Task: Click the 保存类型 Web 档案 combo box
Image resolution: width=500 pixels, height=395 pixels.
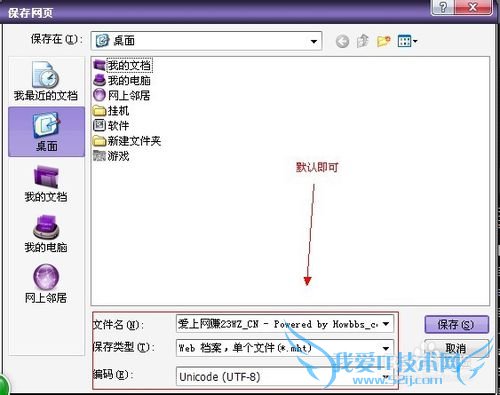Action: coord(285,348)
